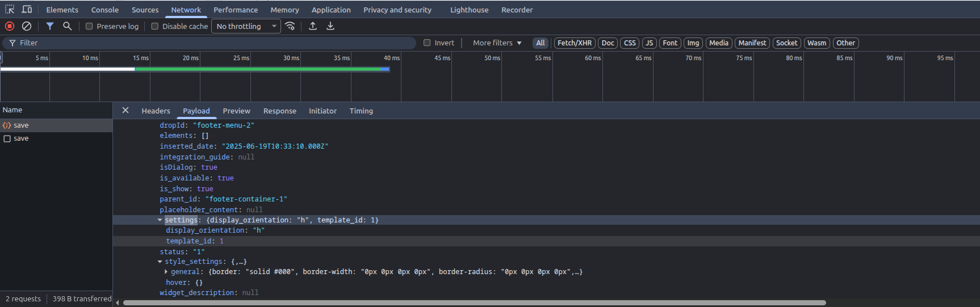Collapse the style_settings object

pos(160,262)
